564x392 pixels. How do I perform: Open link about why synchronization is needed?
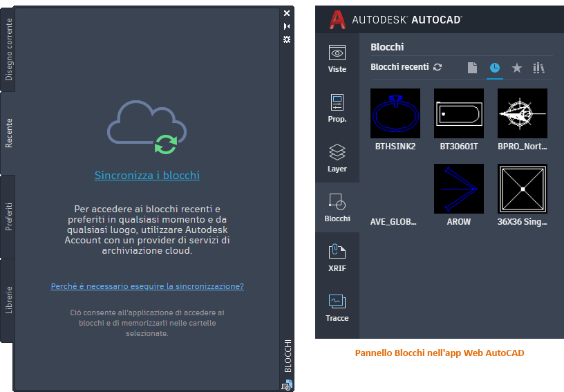click(147, 286)
